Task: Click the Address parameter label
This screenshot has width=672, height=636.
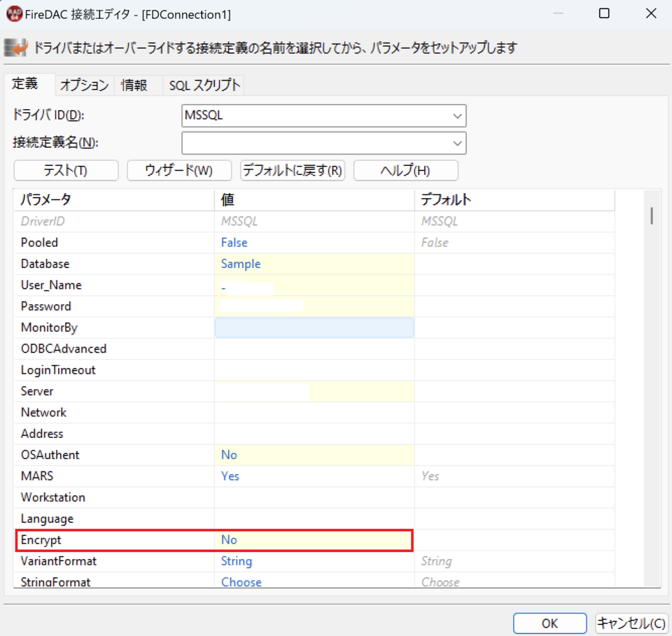Action: (x=42, y=434)
